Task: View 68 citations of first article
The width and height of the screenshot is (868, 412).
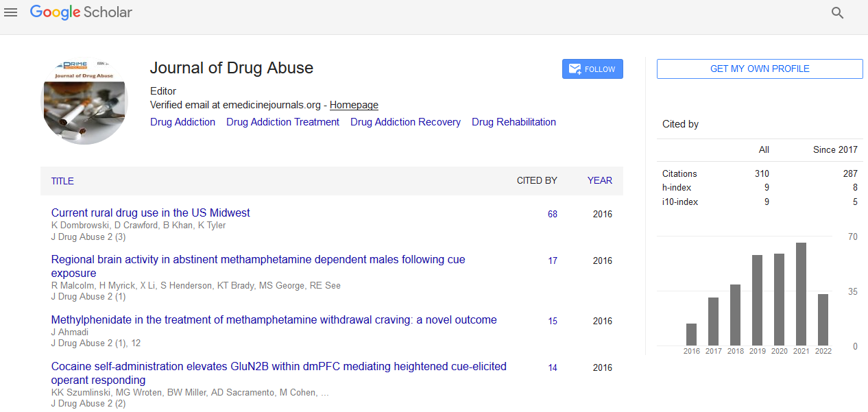Action: [552, 215]
